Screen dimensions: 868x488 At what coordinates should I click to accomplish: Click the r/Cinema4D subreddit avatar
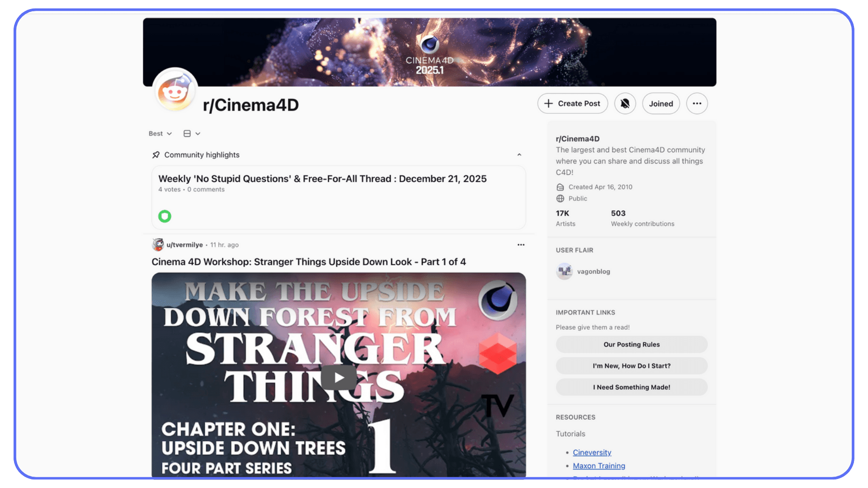(175, 90)
